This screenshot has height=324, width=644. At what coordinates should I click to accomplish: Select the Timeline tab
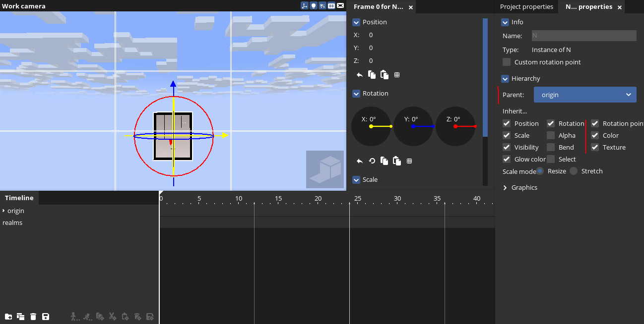(19, 198)
